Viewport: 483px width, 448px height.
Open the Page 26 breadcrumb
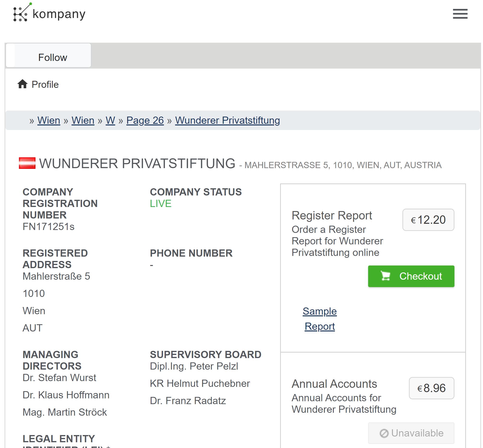pos(145,120)
